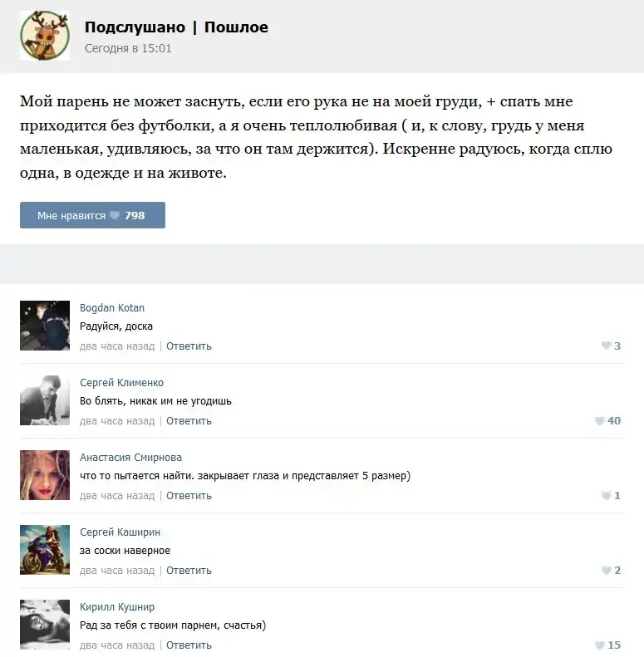The height and width of the screenshot is (657, 644).
Task: Open Анастасия Смирнова's profile name link
Action: (130, 458)
